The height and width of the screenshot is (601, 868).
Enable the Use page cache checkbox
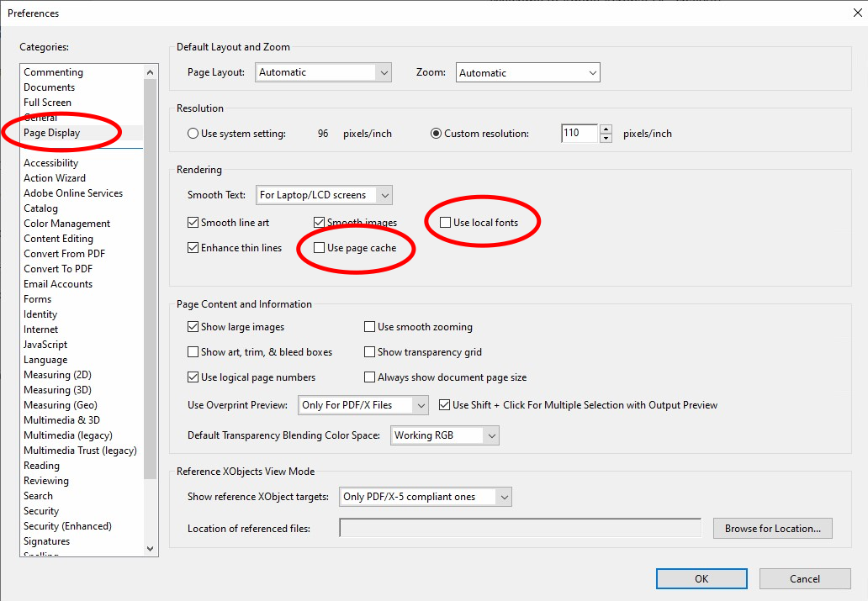[320, 248]
